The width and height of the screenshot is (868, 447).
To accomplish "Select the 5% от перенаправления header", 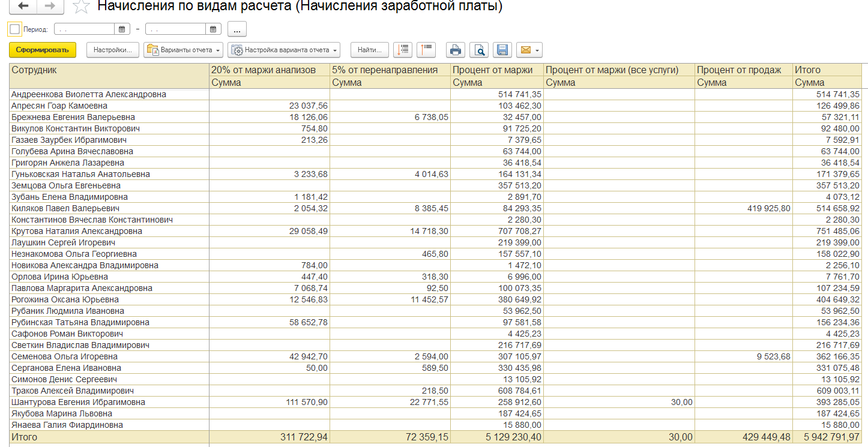I will point(391,70).
